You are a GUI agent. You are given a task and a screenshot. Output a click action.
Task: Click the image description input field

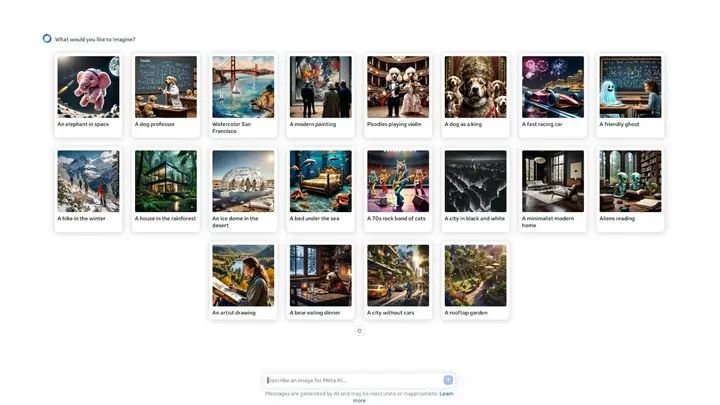(350, 380)
